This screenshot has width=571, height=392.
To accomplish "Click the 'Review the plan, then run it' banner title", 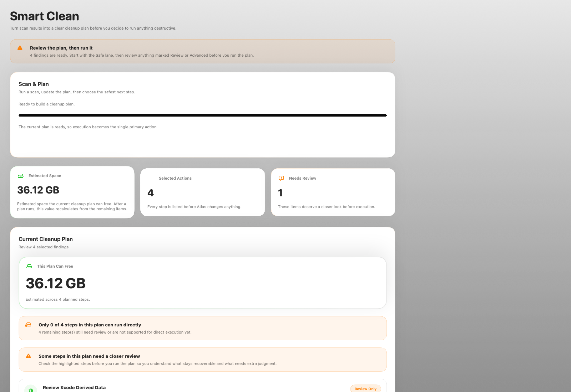I will tap(61, 48).
